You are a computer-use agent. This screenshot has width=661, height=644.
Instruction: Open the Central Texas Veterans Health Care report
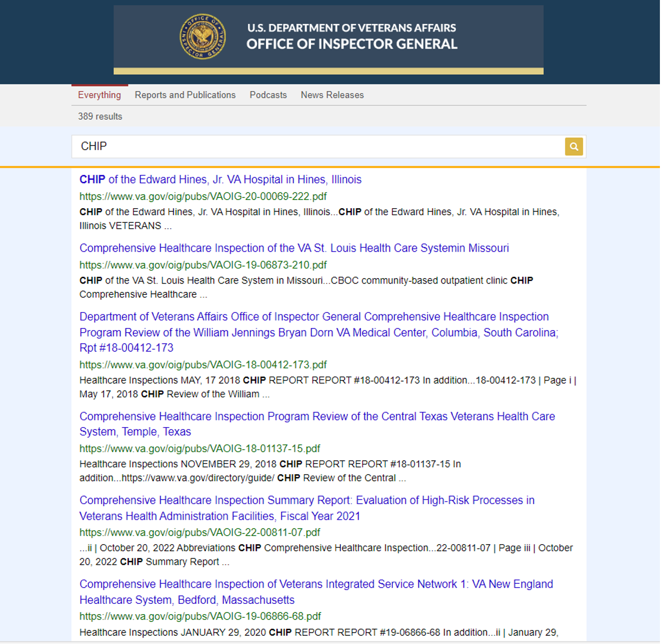[x=317, y=424]
